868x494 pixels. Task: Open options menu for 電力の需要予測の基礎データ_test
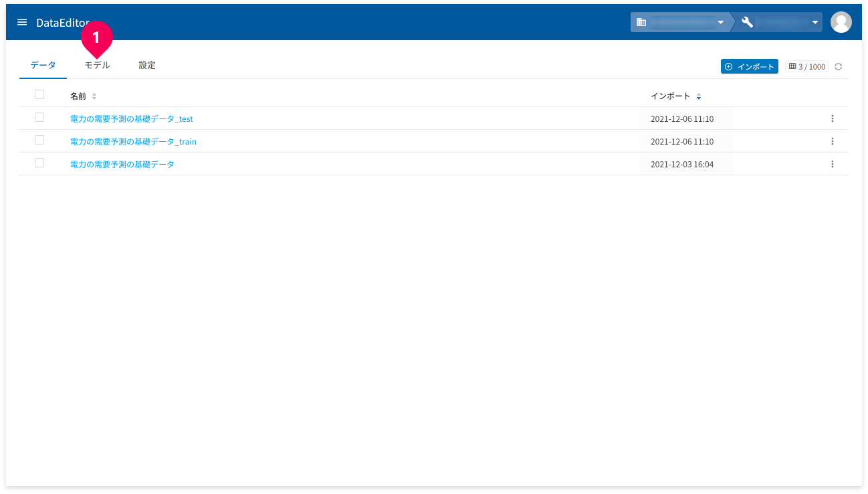833,118
